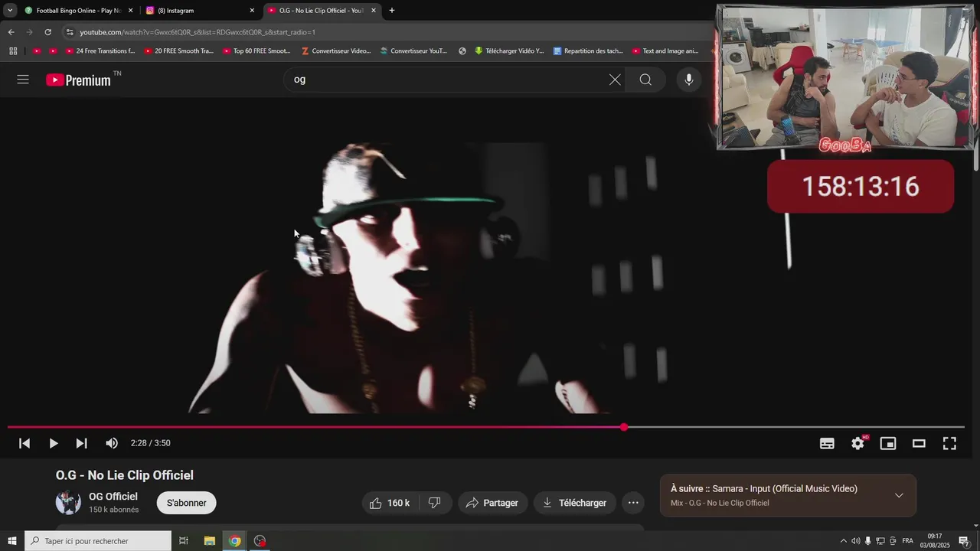Open Top 60 FREE Smoot... bookmark
This screenshot has width=980, height=551.
(x=256, y=51)
